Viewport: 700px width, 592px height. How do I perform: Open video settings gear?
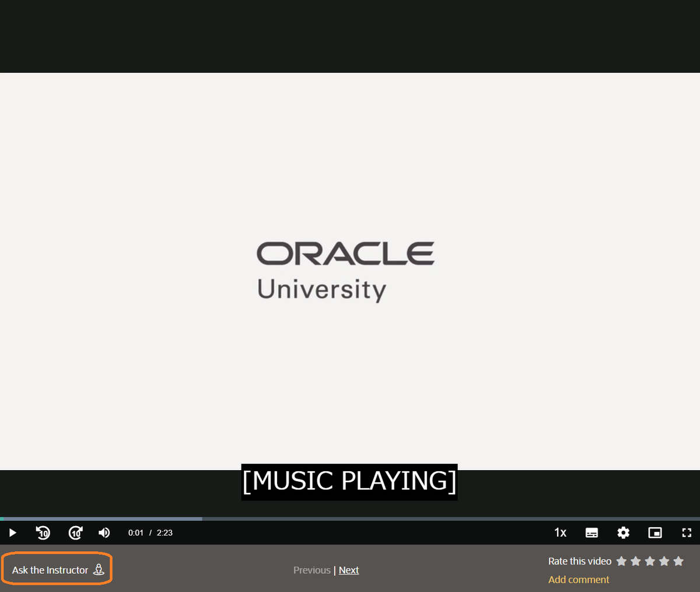623,533
